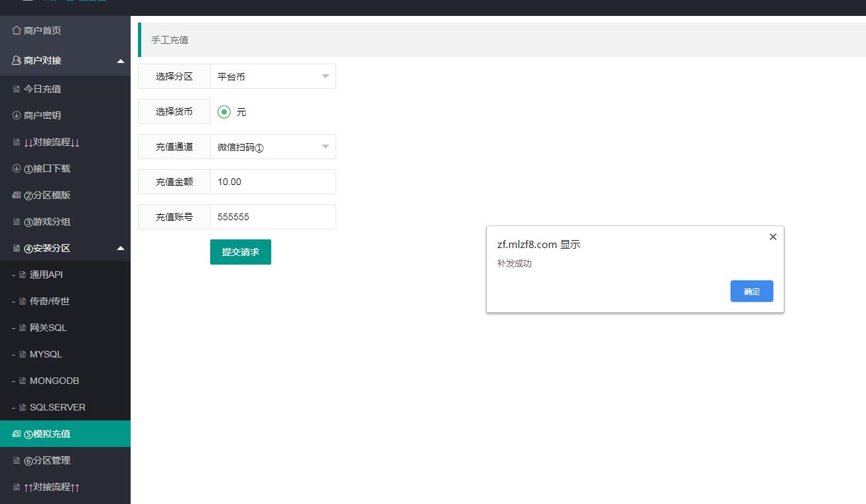
Task: Click the 提交请求 submit button
Action: 241,252
